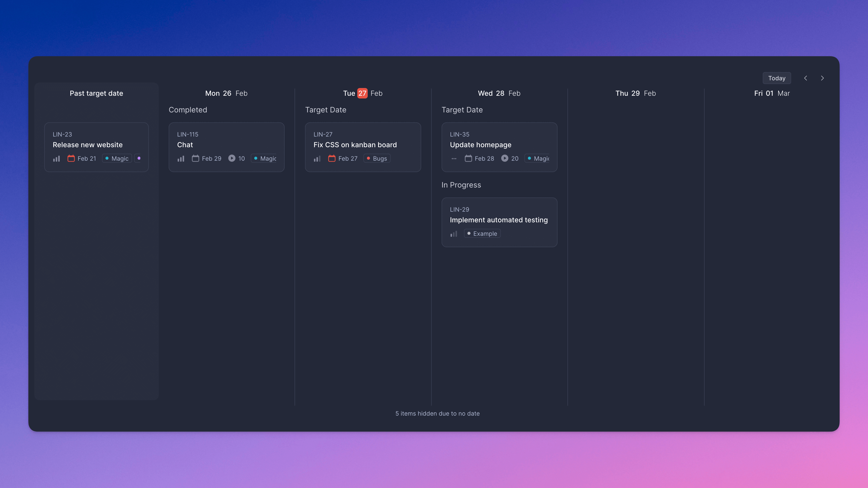This screenshot has width=868, height=488.
Task: Click priority bars icon on LIN-27 card
Action: [x=317, y=158]
